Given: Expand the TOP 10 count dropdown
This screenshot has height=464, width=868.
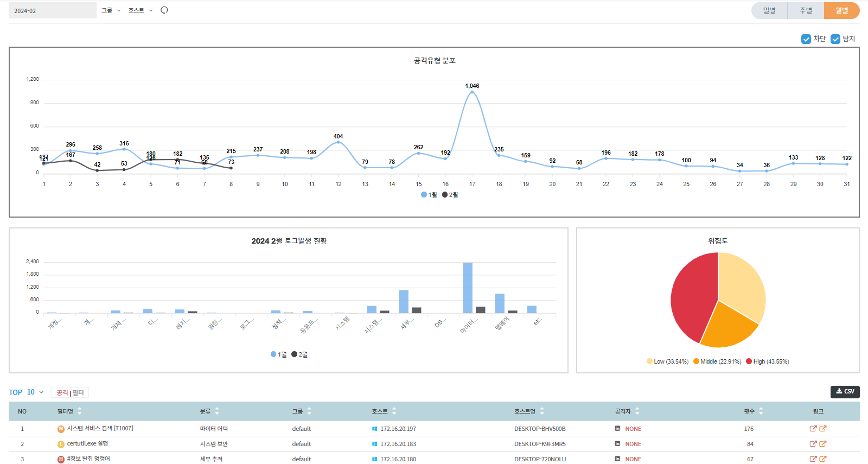Looking at the screenshot, I should pyautogui.click(x=35, y=392).
